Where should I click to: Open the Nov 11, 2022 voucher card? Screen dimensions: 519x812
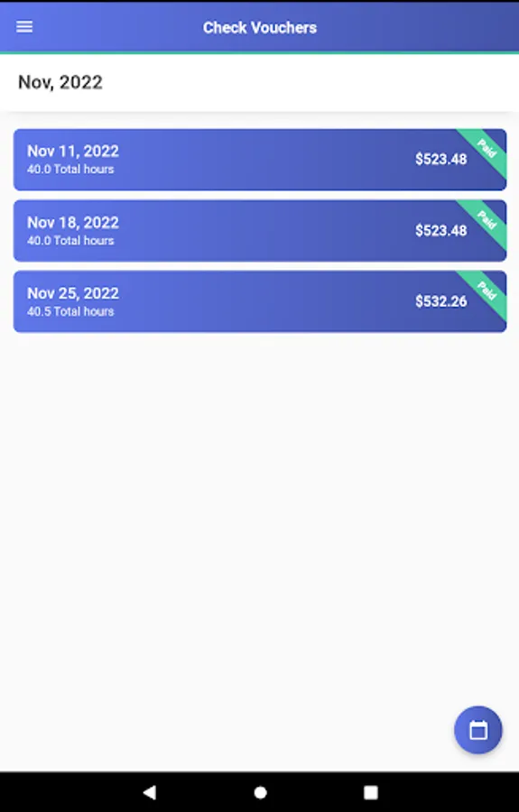tap(260, 160)
